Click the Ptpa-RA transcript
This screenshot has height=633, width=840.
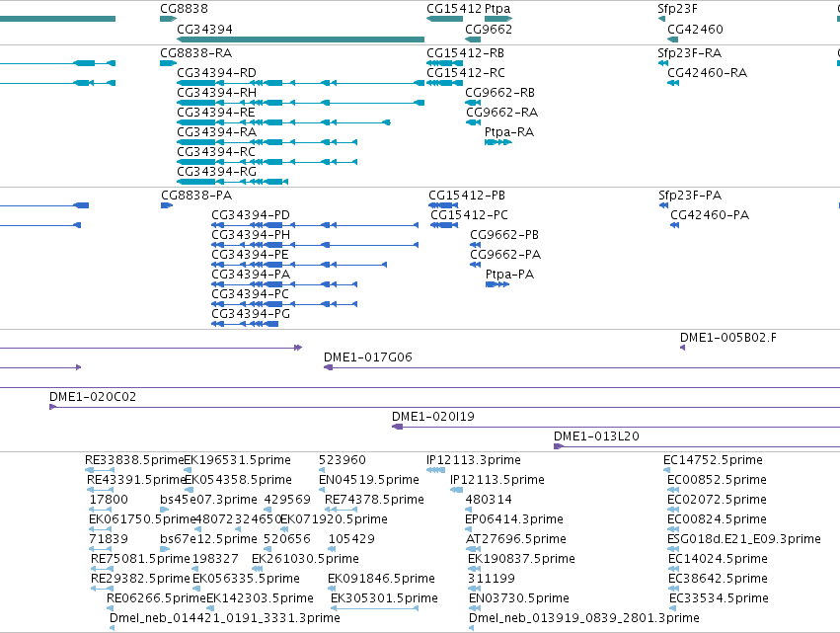pyautogui.click(x=509, y=132)
